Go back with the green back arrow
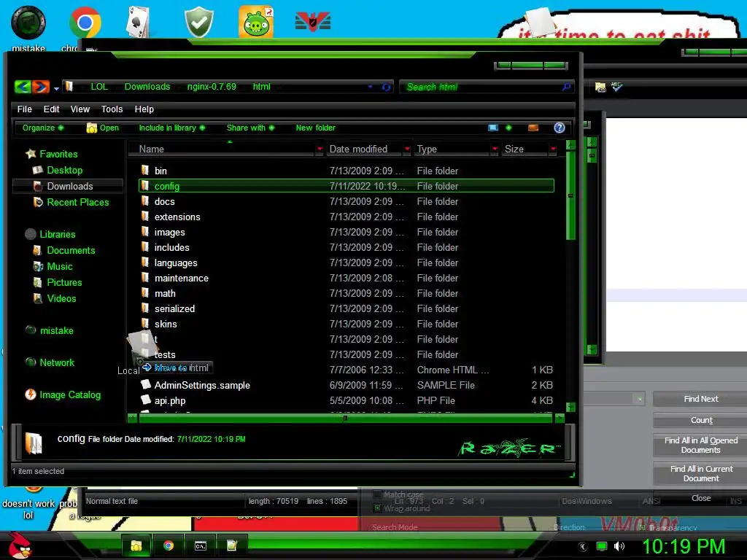747x560 pixels. (x=23, y=87)
